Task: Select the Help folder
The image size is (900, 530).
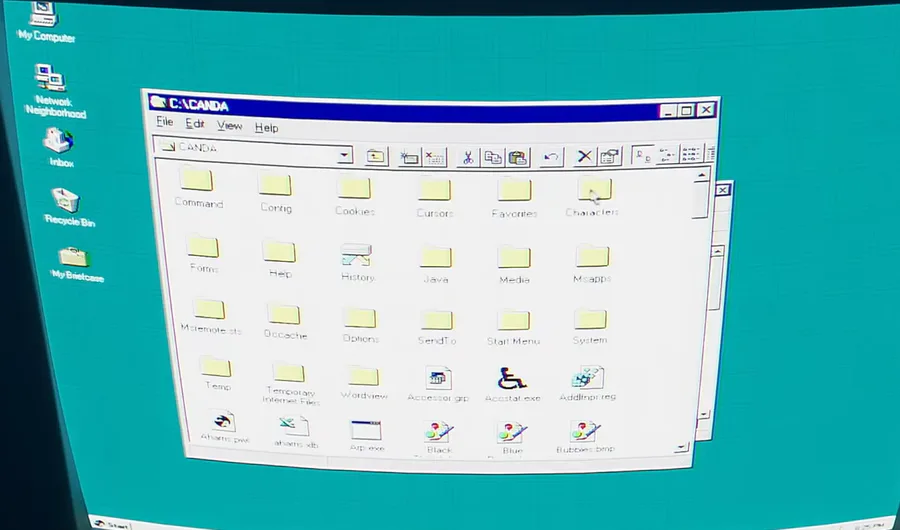Action: 280,258
